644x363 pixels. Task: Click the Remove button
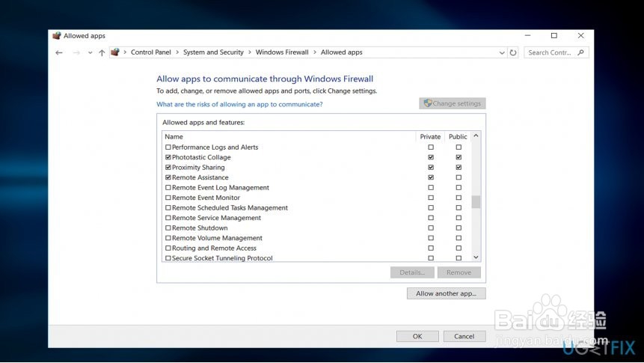tap(459, 272)
